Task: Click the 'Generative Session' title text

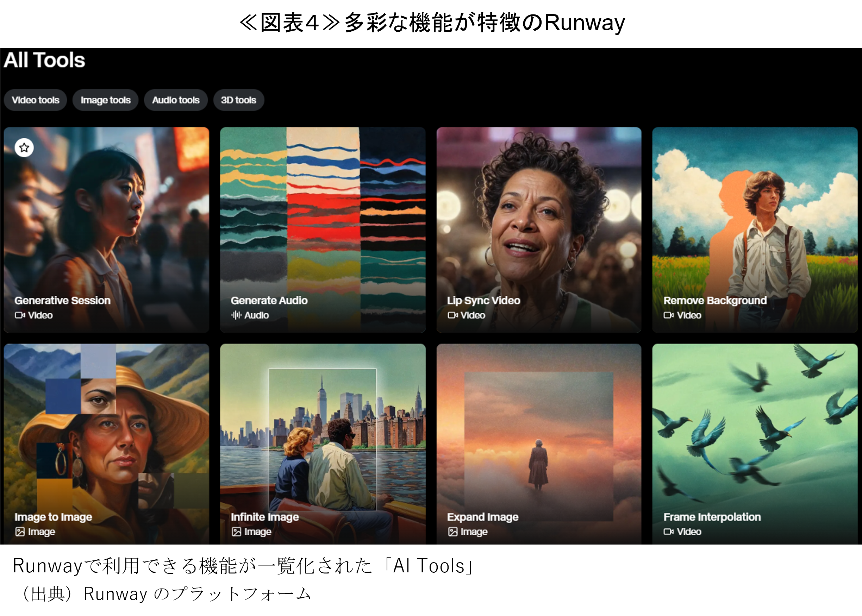Action: [x=63, y=300]
